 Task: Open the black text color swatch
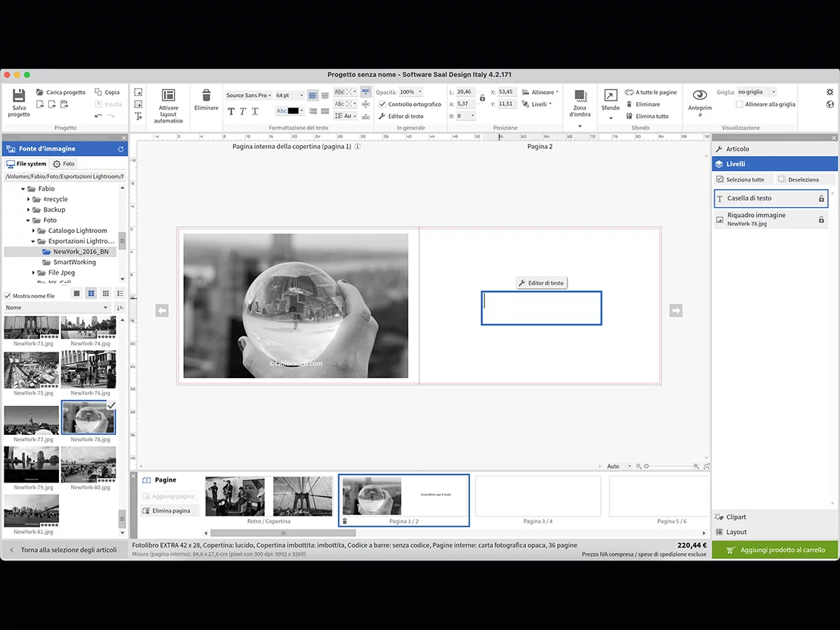293,111
